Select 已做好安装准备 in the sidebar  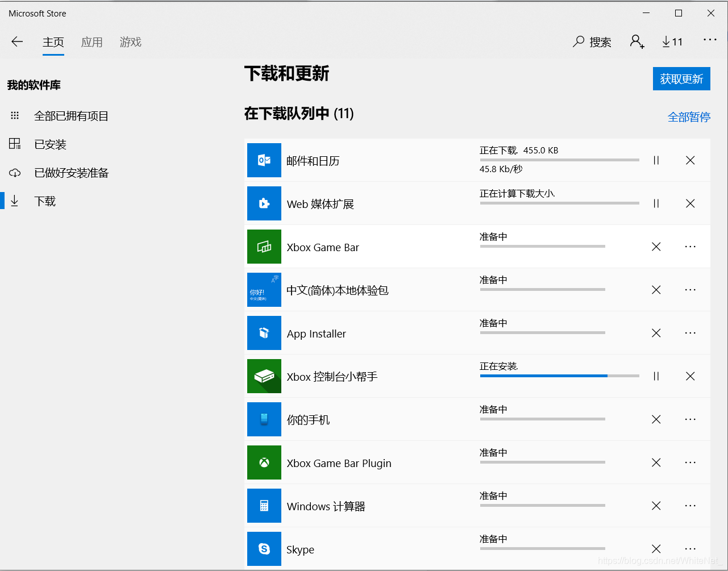point(60,173)
